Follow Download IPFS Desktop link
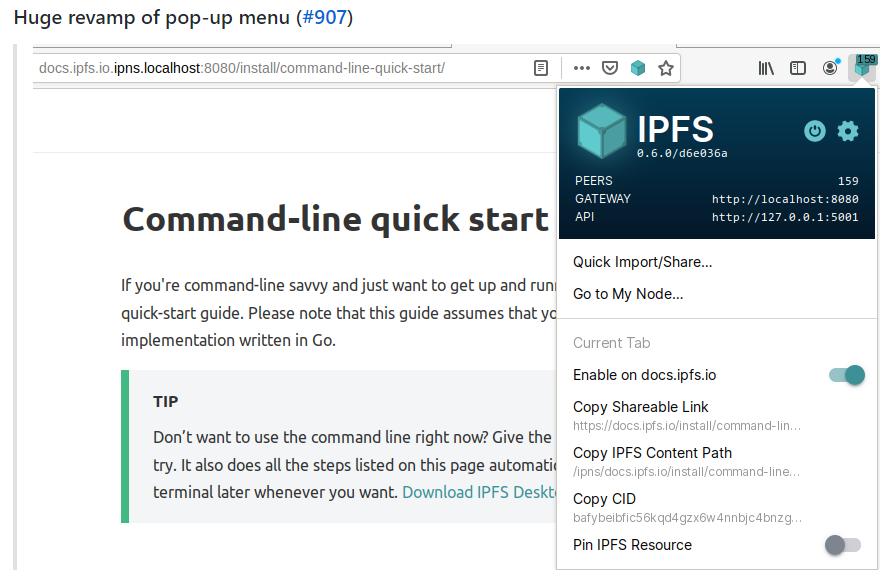The image size is (880, 570). tap(480, 492)
